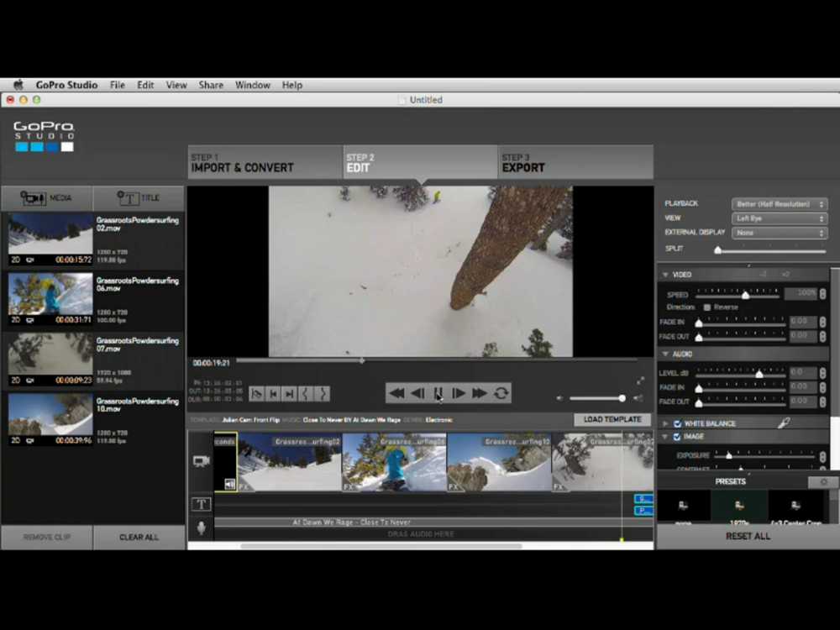Image resolution: width=840 pixels, height=630 pixels.
Task: Open the File menu
Action: 118,85
